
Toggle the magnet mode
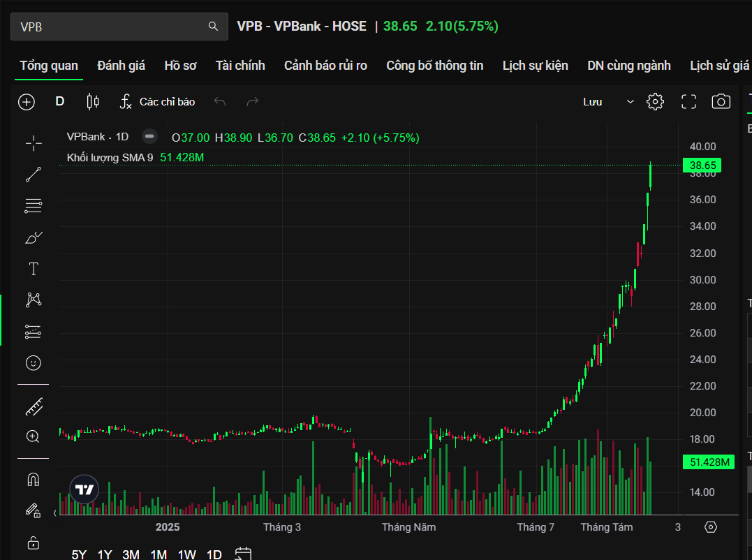pyautogui.click(x=34, y=480)
